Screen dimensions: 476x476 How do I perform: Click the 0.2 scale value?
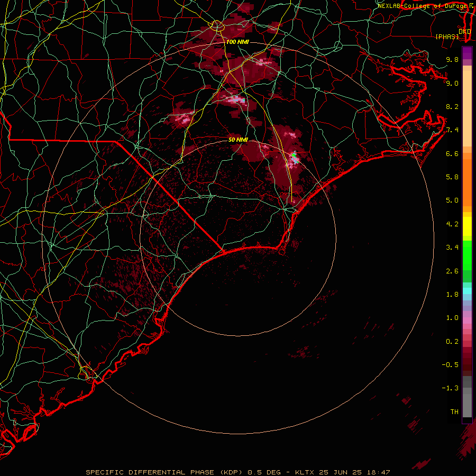click(452, 342)
